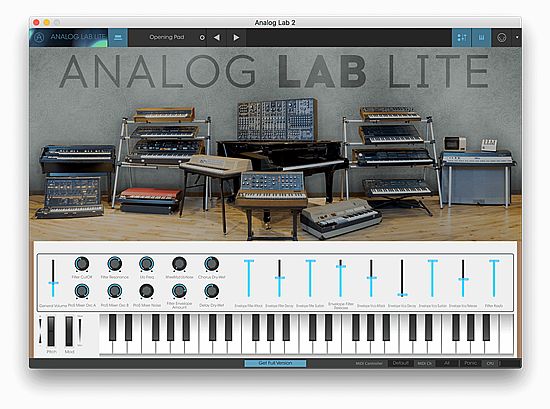Click the Filter Cutoff knob
This screenshot has width=550, height=409.
[82, 264]
